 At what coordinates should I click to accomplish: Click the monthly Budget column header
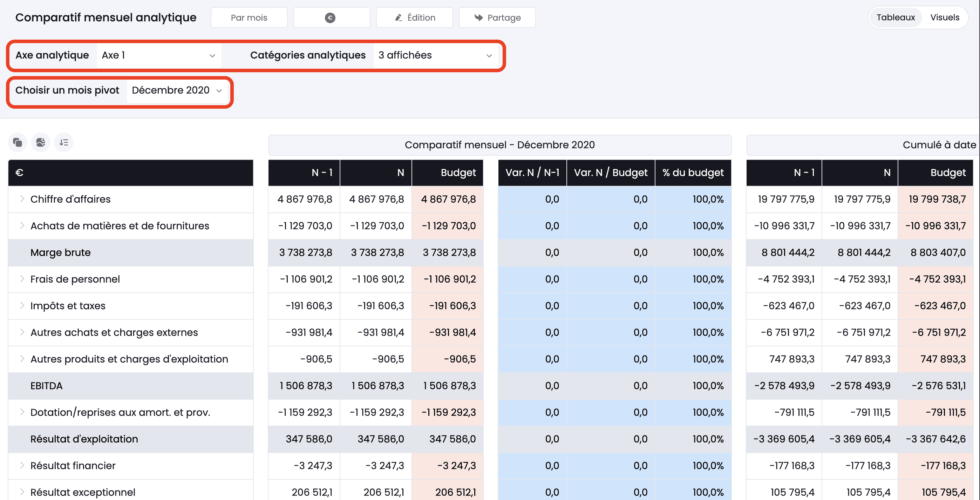point(447,173)
